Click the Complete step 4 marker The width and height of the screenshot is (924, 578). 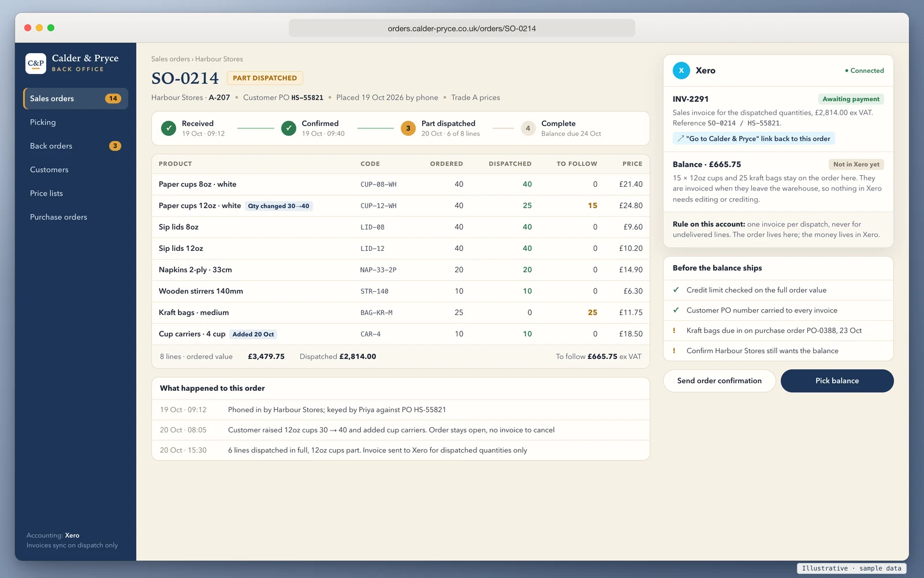click(528, 128)
